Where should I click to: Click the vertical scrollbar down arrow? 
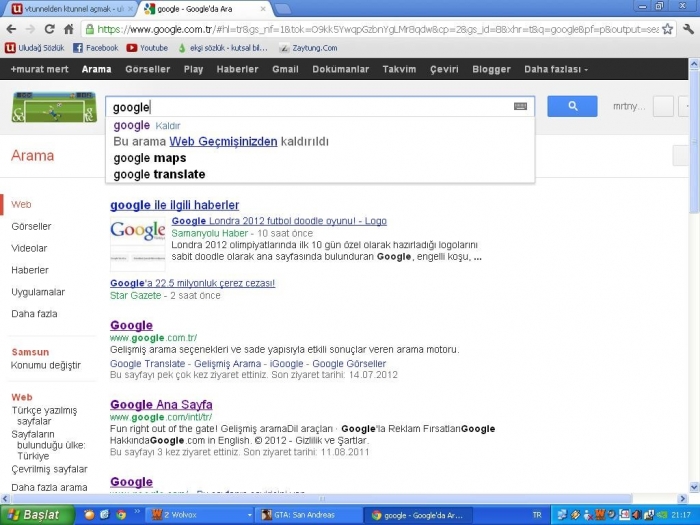click(694, 487)
